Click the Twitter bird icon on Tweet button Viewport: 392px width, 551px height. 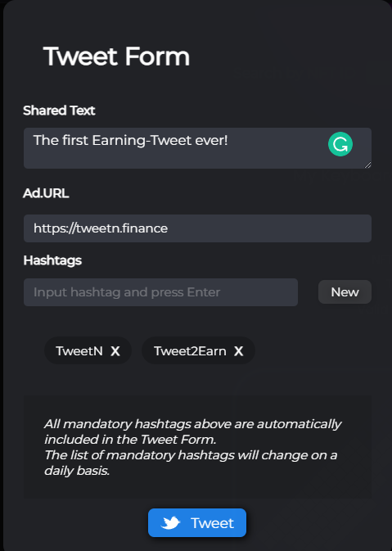tap(170, 523)
